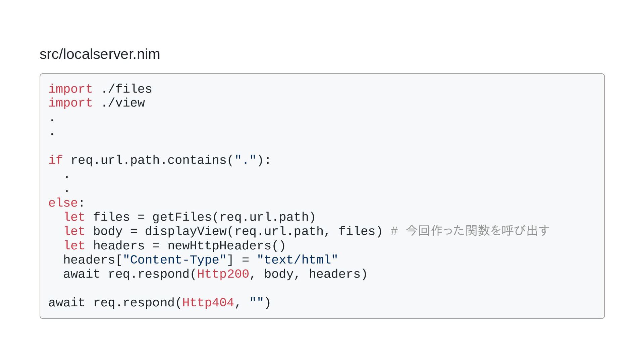Click newHttpHeaders() call
The width and height of the screenshot is (644, 362).
point(226,246)
